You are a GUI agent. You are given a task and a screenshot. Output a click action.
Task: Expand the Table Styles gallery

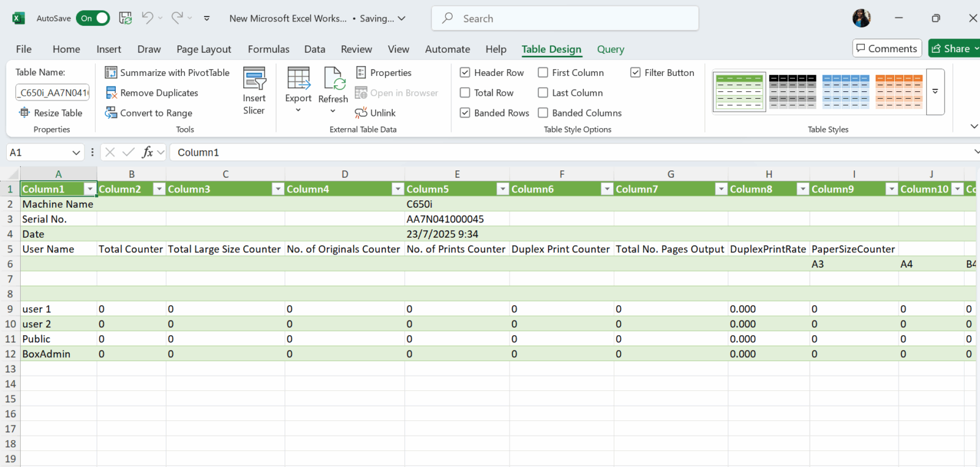pos(935,91)
